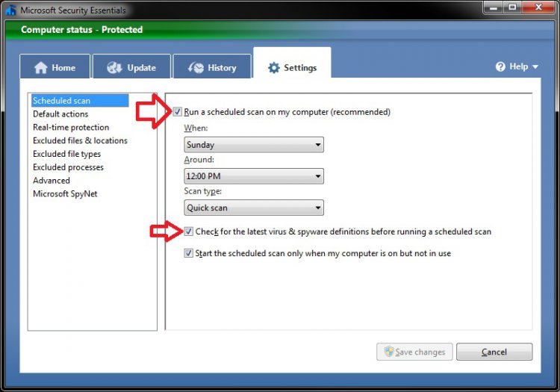The height and width of the screenshot is (392, 560).
Task: Switch to the Update tab
Action: [131, 66]
